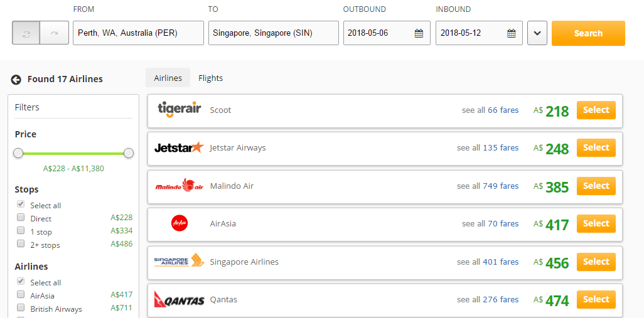Check the AirAsia airline filter

[21, 294]
